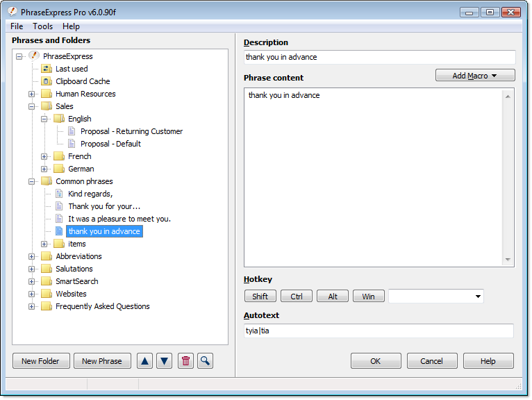532x400 pixels.
Task: Collapse the English folder
Action: click(44, 119)
